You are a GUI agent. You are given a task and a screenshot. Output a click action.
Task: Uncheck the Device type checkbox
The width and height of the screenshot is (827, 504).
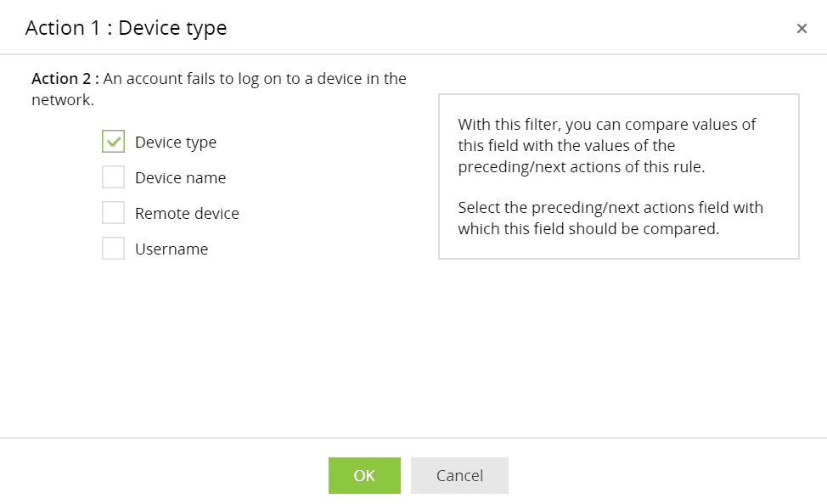click(x=113, y=142)
